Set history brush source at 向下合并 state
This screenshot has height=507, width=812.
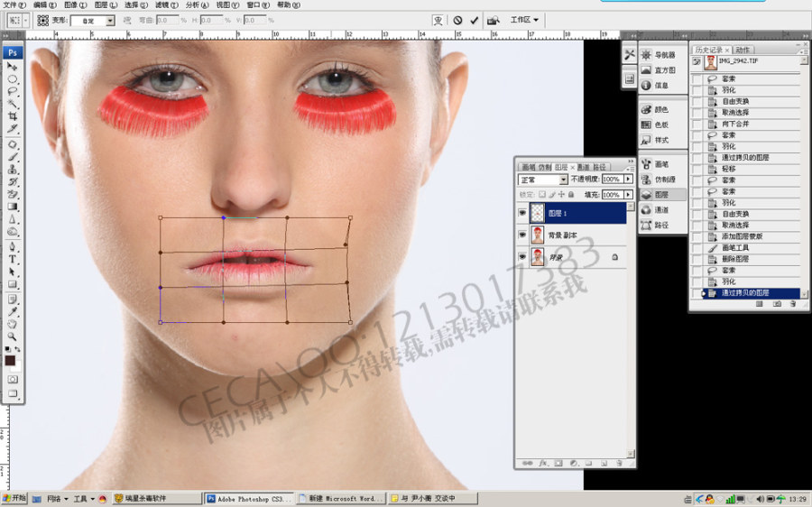click(697, 124)
